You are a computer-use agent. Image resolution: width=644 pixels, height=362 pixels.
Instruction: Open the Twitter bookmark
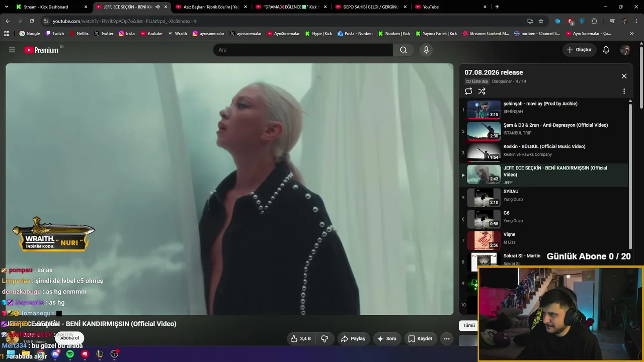pyautogui.click(x=104, y=34)
